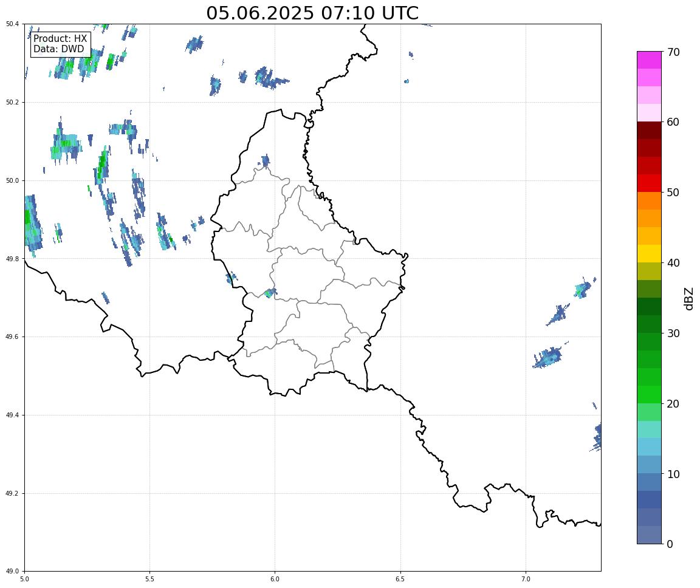Click the 'dBZ' colorbar axis label
Viewport: 700px width, 588px height.
pyautogui.click(x=689, y=298)
